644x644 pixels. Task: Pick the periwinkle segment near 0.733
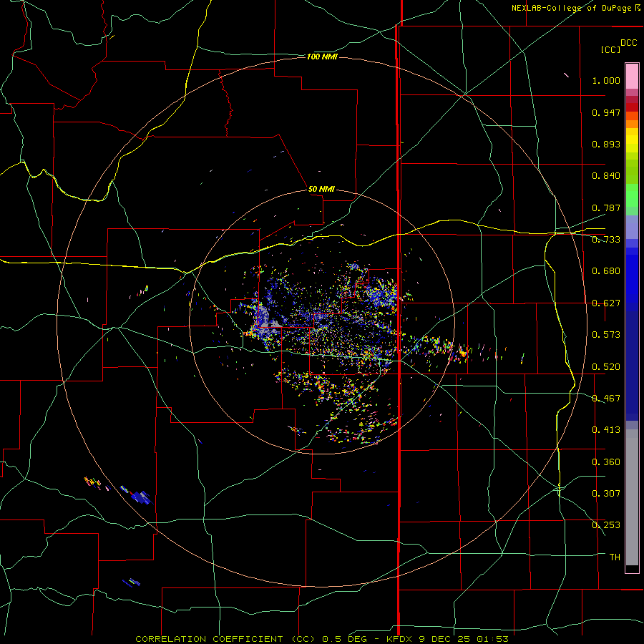point(632,228)
